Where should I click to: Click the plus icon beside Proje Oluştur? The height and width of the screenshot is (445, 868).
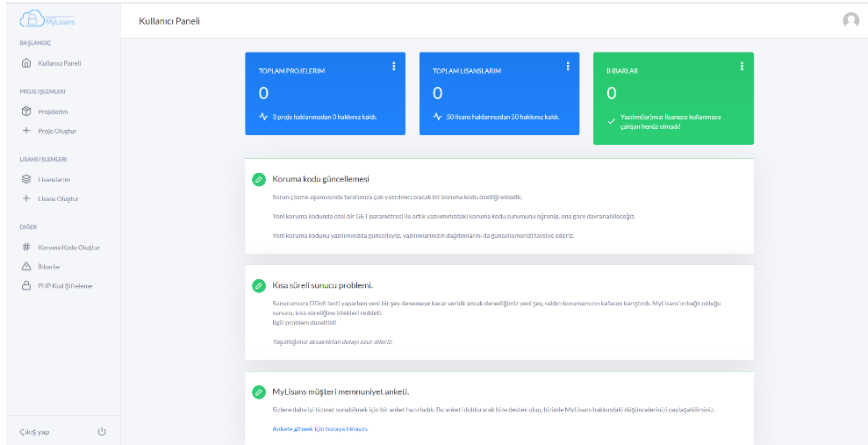point(25,131)
